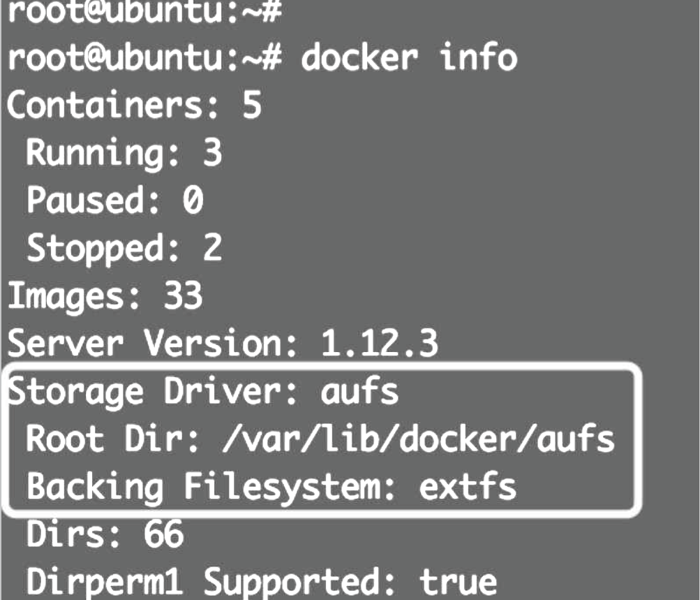Click the 'Dirperm1 Supported: true' line

(x=262, y=582)
